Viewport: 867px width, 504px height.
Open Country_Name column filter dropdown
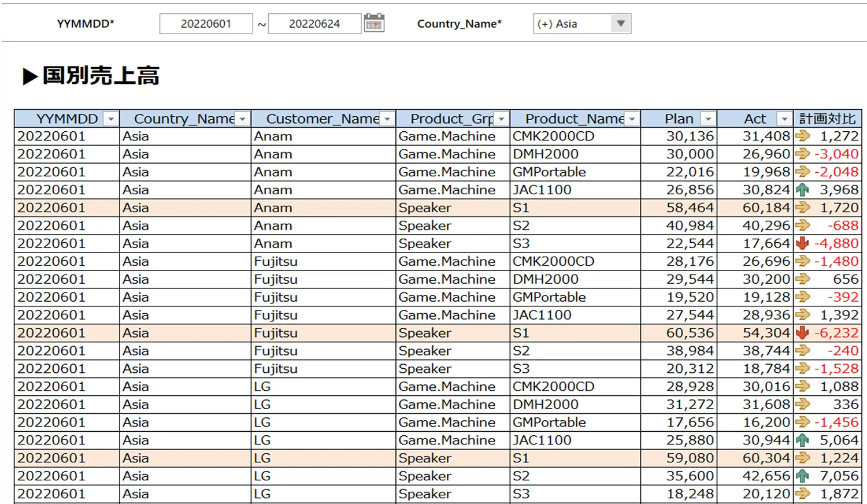(243, 119)
